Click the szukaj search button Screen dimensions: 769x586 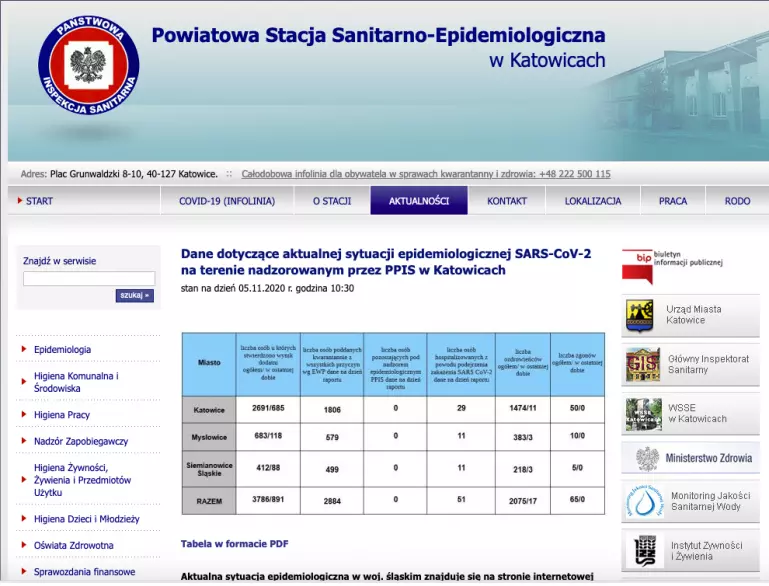tap(134, 295)
